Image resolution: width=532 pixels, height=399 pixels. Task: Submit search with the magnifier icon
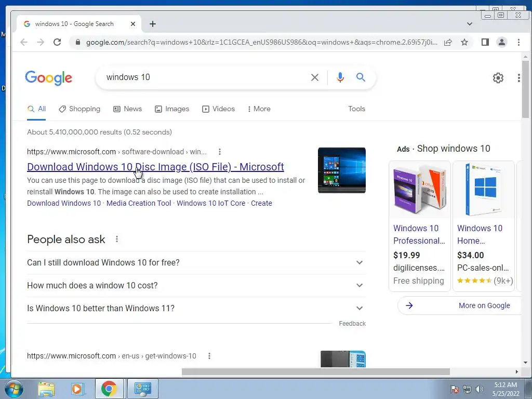pos(361,77)
